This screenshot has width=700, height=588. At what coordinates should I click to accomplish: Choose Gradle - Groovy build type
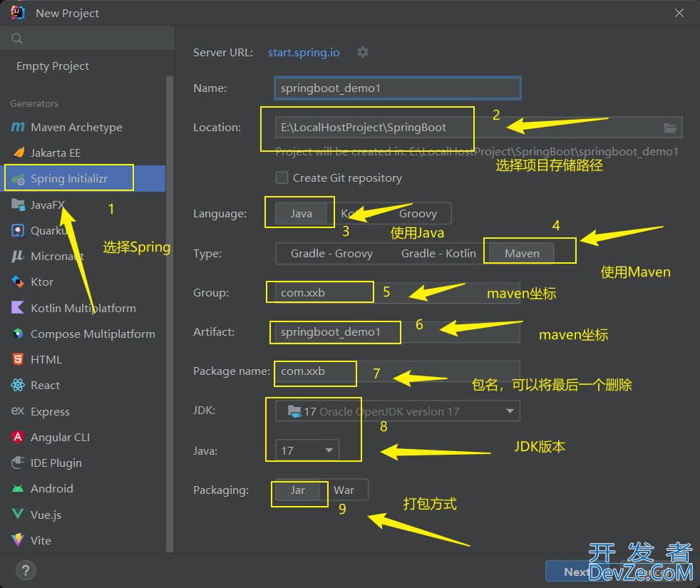(331, 254)
